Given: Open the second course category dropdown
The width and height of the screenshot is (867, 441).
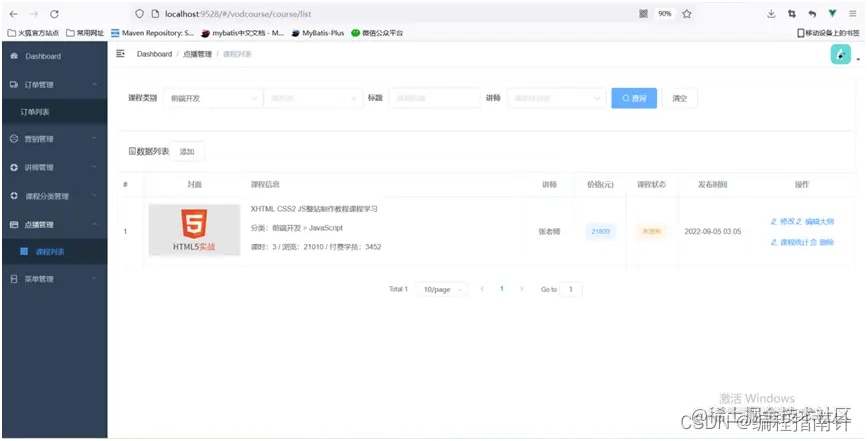Looking at the screenshot, I should click(x=313, y=98).
